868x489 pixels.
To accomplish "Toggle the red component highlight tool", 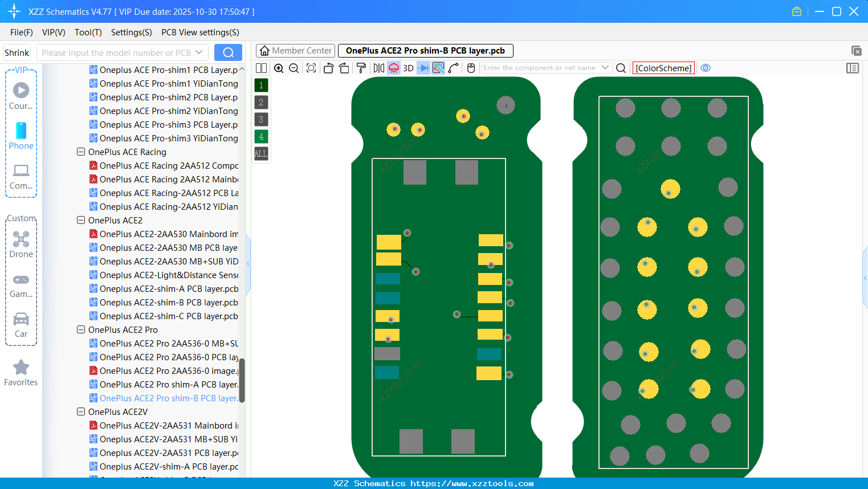I will point(394,68).
